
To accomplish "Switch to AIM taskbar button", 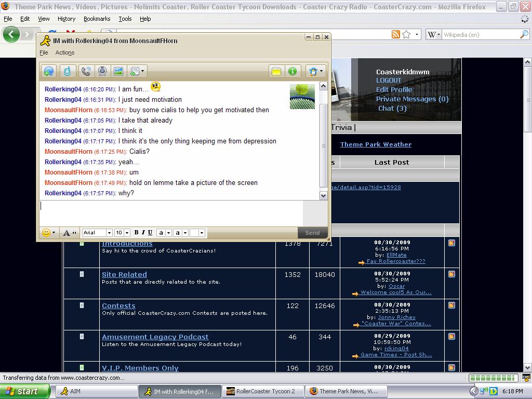I will coord(98,391).
